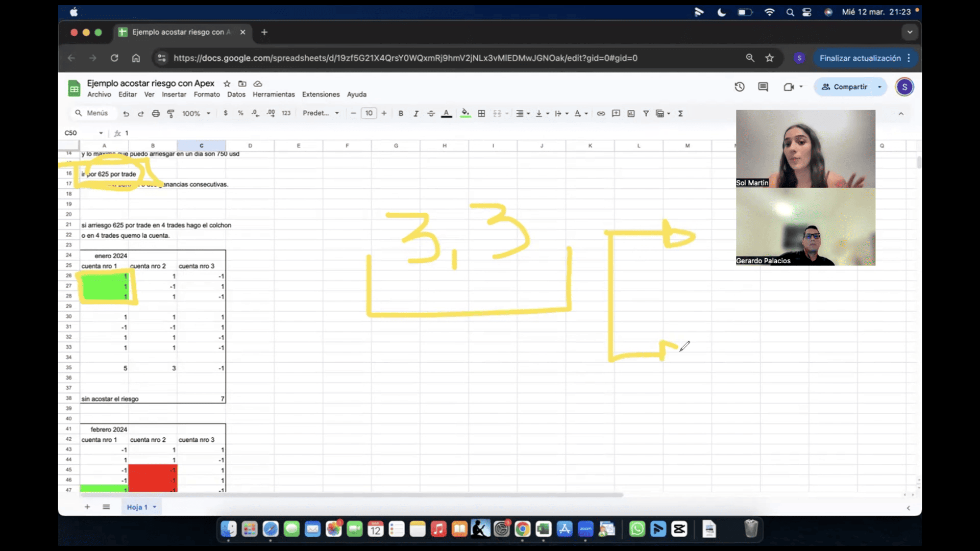Click the Menús search box
980x551 pixels.
click(92, 113)
